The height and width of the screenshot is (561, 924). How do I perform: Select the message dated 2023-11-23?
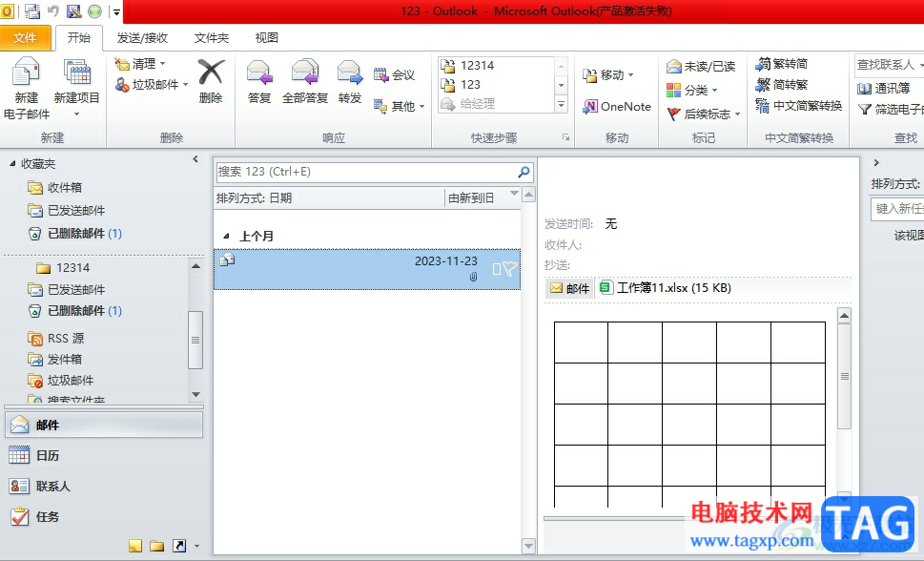click(x=366, y=269)
